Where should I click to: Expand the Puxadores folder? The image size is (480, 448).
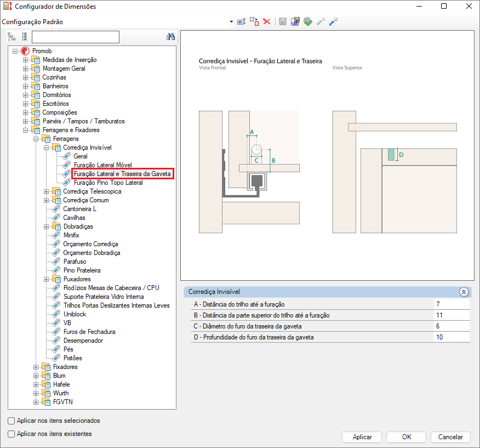coord(46,280)
